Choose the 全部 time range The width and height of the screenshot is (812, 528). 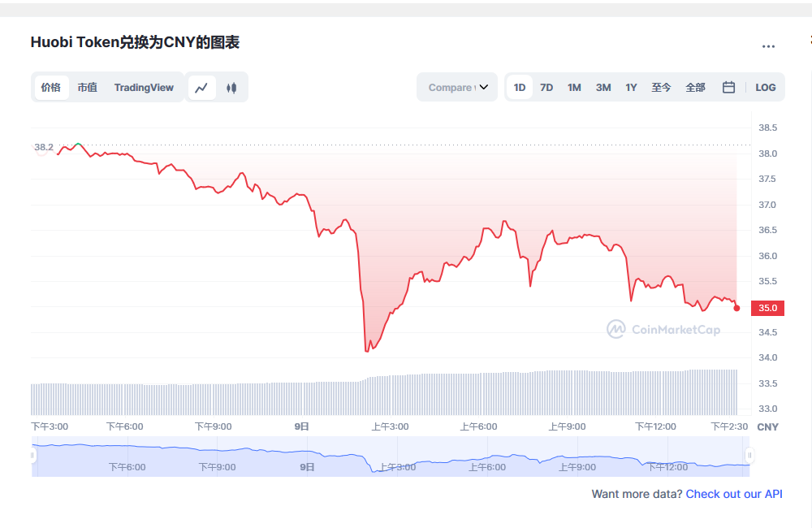click(x=695, y=88)
